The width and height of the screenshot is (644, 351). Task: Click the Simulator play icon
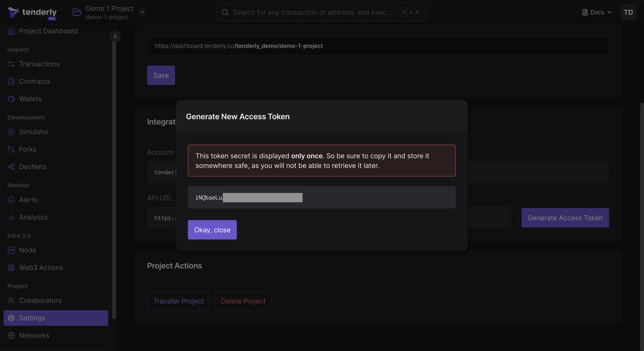coord(11,132)
